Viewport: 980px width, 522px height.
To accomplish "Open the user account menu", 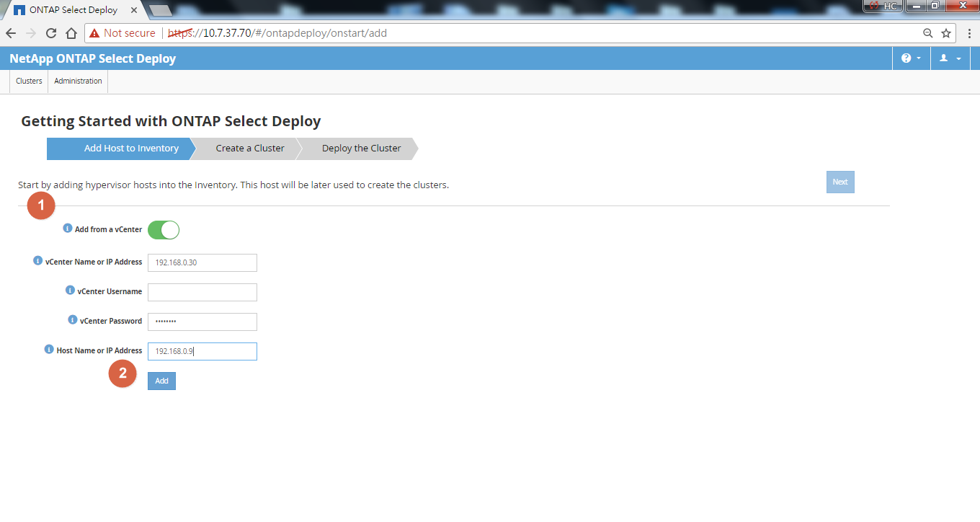I will point(950,58).
